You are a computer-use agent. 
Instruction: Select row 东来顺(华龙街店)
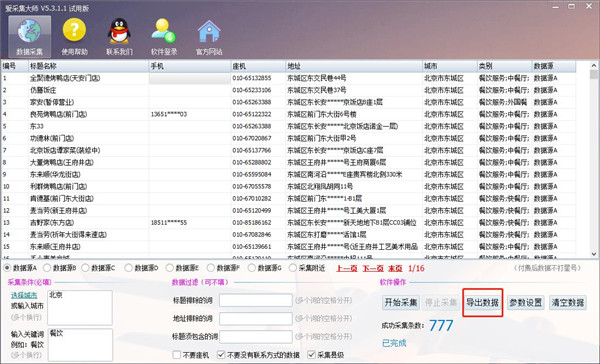pos(289,175)
